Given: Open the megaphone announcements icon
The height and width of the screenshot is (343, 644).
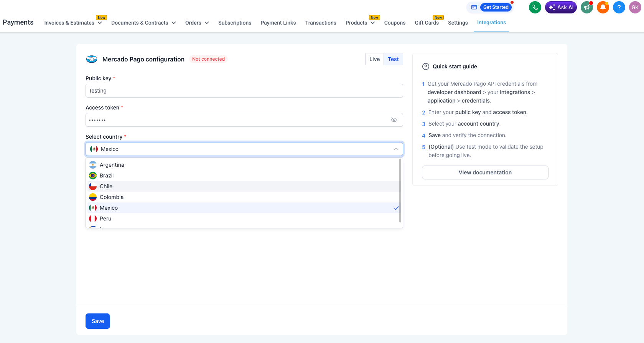Looking at the screenshot, I should 587,7.
